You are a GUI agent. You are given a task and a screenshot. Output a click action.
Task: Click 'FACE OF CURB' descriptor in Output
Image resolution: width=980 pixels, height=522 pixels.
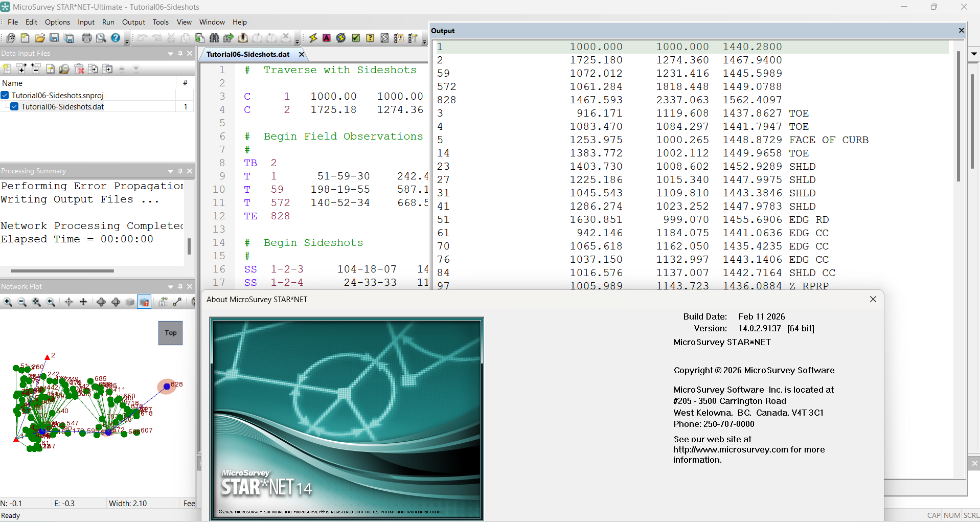(x=829, y=140)
